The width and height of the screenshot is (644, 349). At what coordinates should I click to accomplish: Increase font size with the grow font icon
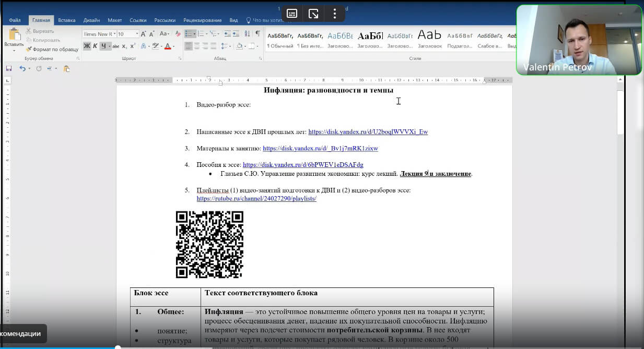144,33
